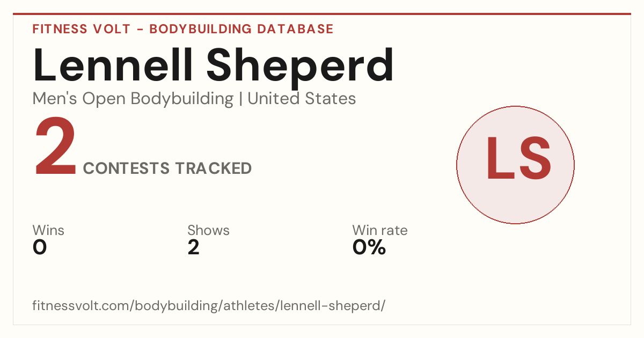The height and width of the screenshot is (338, 644).
Task: Click the word Sheperd in the title
Action: [x=301, y=65]
